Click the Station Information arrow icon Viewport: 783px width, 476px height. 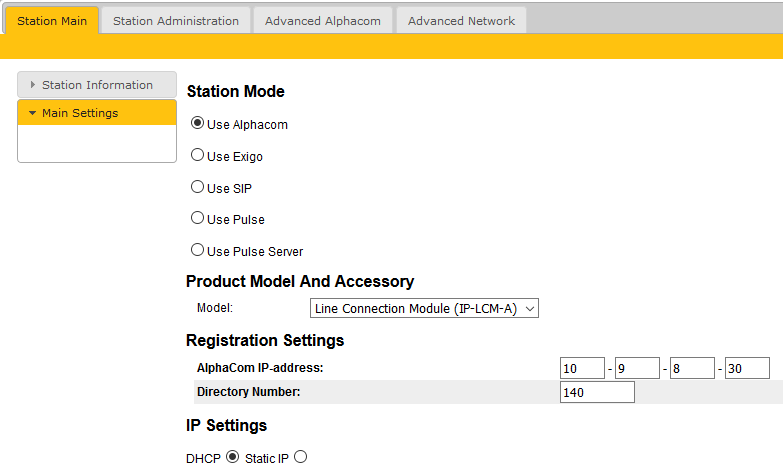(33, 85)
